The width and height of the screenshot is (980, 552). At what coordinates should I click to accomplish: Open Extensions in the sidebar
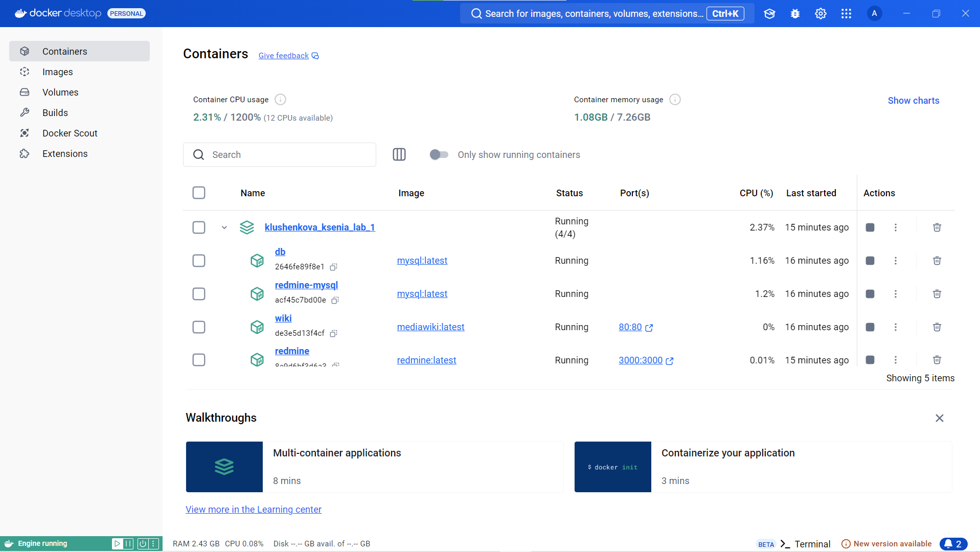point(79,153)
